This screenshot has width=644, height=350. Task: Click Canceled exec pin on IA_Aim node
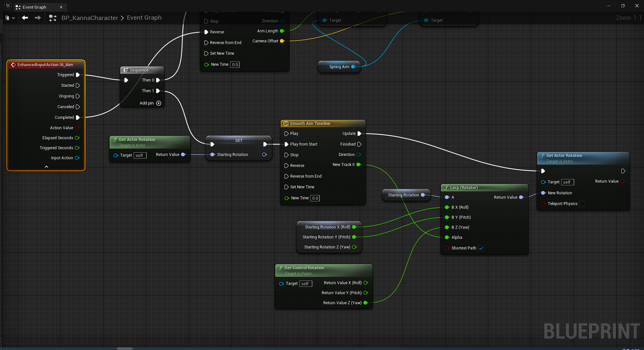(x=78, y=107)
